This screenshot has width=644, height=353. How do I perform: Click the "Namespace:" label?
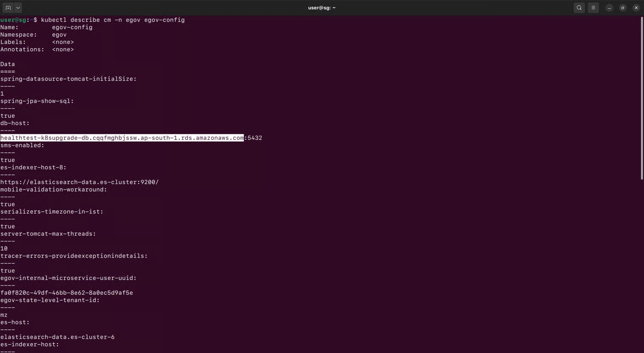click(19, 35)
